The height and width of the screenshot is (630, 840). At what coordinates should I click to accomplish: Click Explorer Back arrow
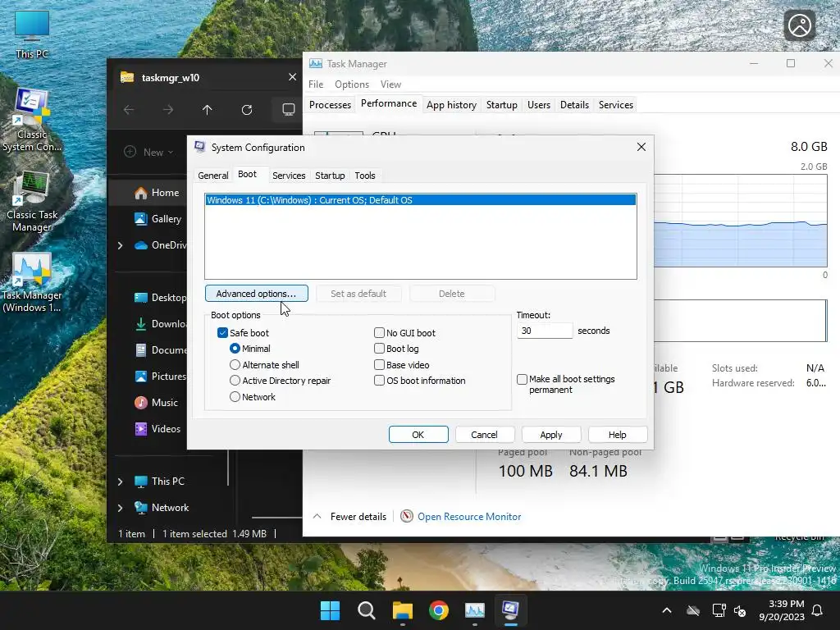click(x=129, y=110)
